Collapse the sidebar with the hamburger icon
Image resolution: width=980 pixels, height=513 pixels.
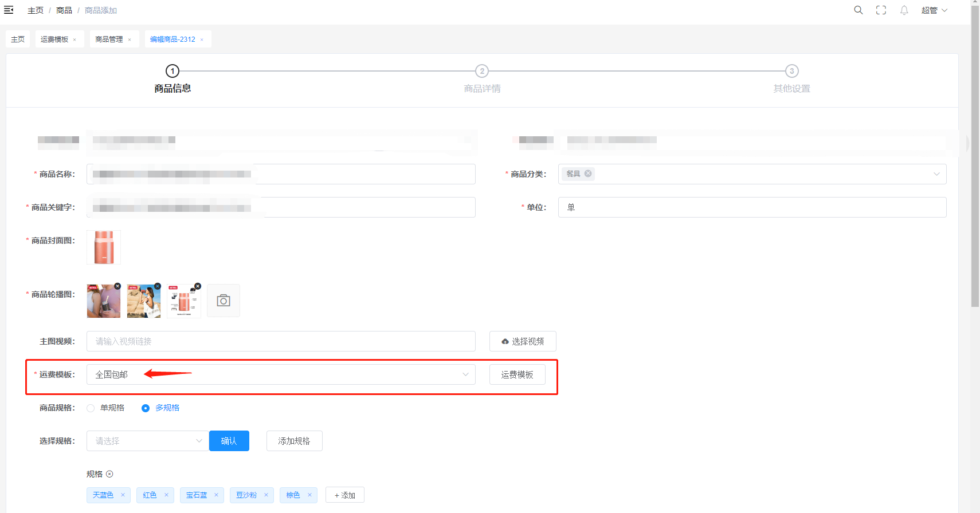(x=9, y=10)
